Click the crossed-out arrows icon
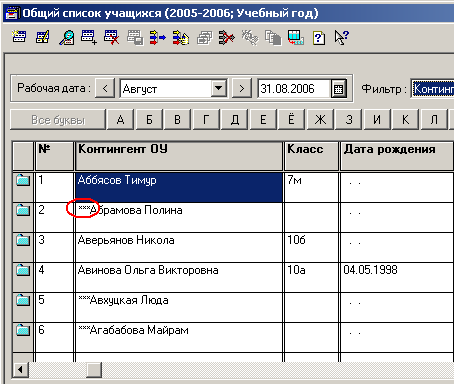Image resolution: width=454 pixels, height=384 pixels. (227, 37)
